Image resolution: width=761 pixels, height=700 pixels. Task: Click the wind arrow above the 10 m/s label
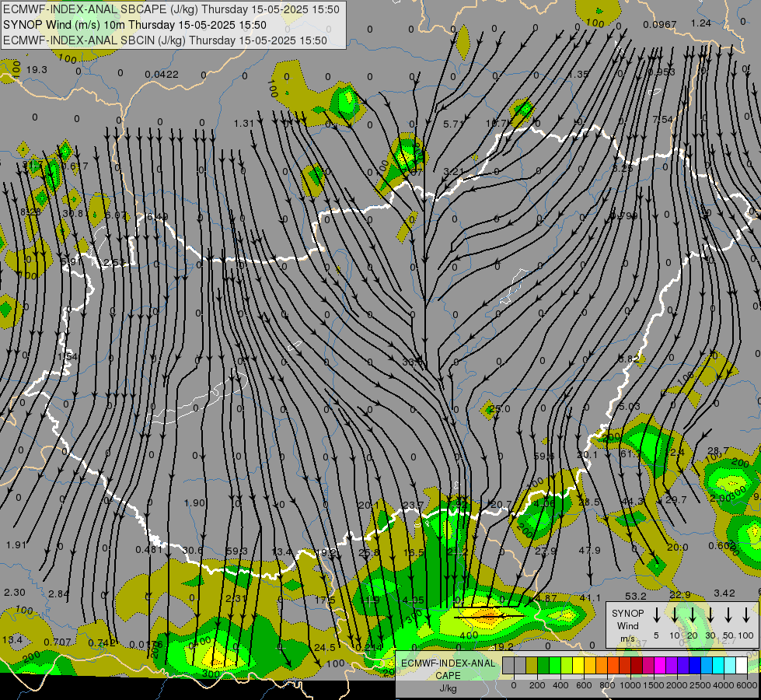coord(675,615)
